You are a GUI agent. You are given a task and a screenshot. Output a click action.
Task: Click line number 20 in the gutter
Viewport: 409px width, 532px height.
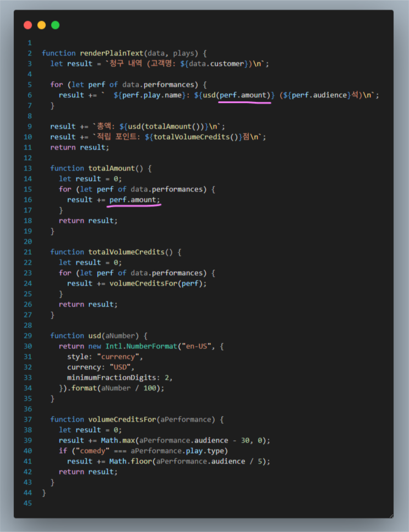[x=28, y=242]
